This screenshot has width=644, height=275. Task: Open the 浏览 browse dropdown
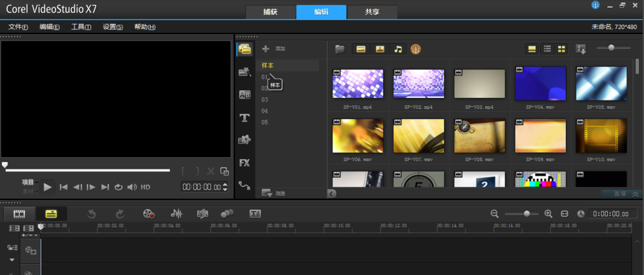pyautogui.click(x=273, y=193)
